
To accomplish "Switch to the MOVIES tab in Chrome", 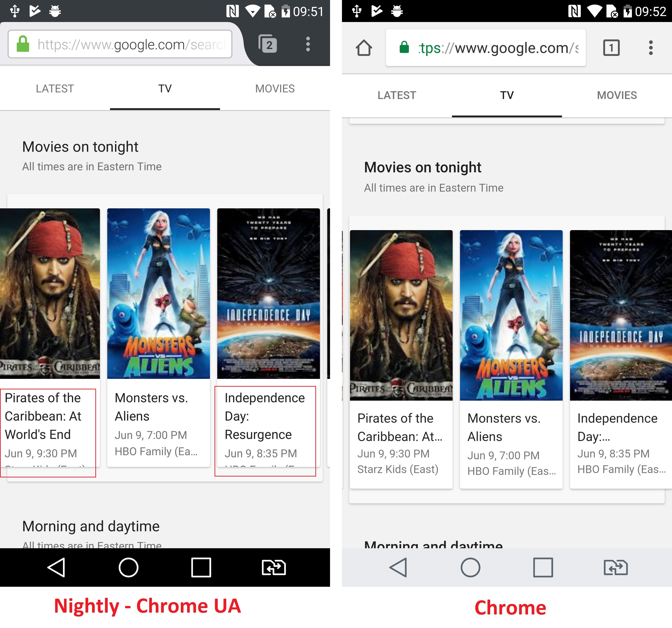I will coord(617,95).
